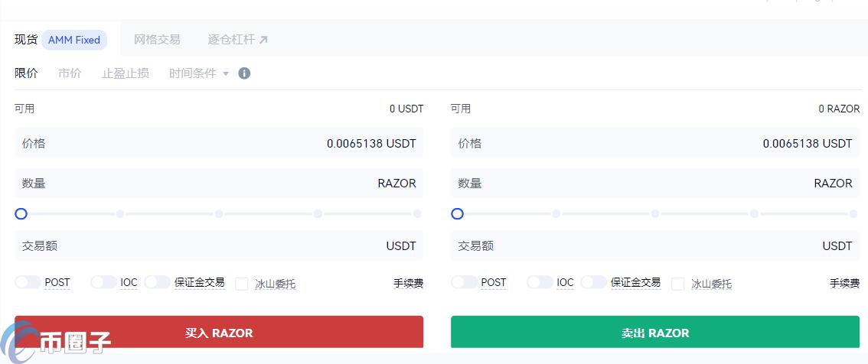This screenshot has width=868, height=364.
Task: Enable 保证金交易 in sell panel
Action: click(x=593, y=282)
